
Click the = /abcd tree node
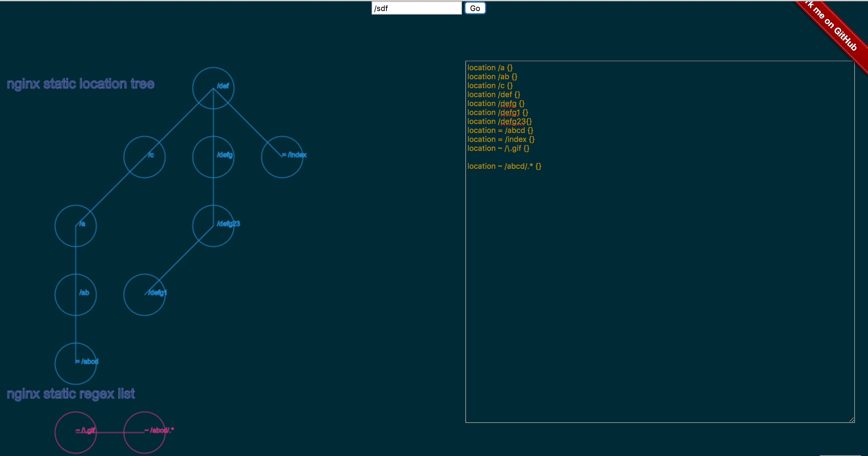(x=75, y=364)
